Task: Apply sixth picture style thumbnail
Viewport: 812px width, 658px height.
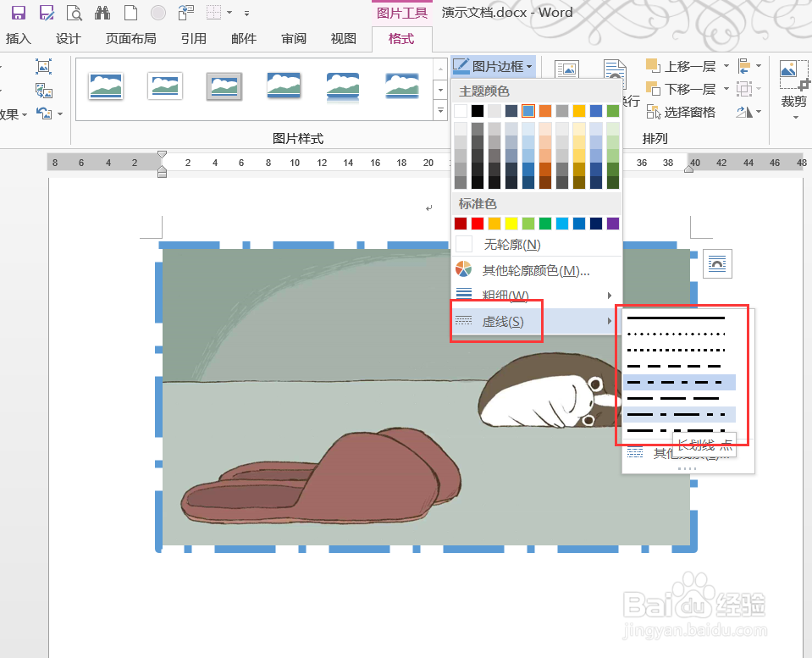Action: 402,86
